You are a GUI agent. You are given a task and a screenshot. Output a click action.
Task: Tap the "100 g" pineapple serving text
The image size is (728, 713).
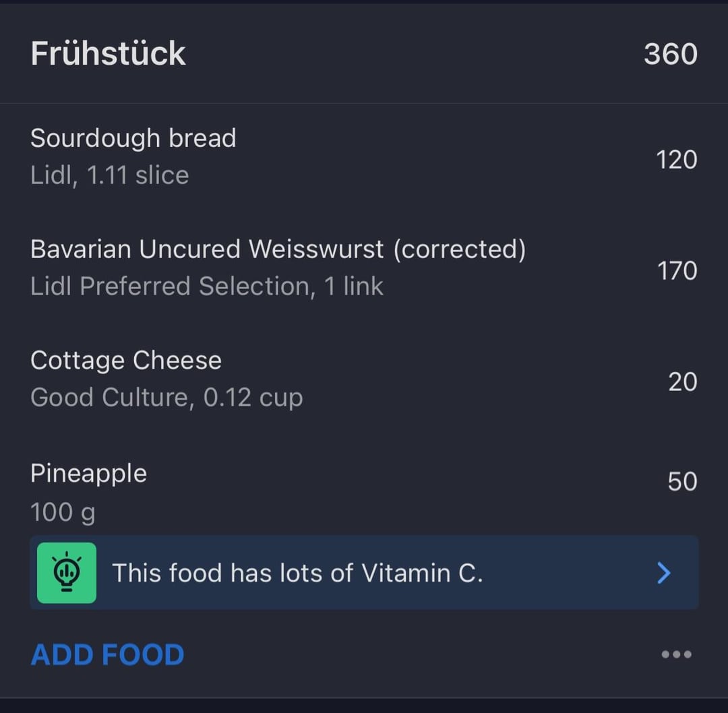tap(63, 512)
